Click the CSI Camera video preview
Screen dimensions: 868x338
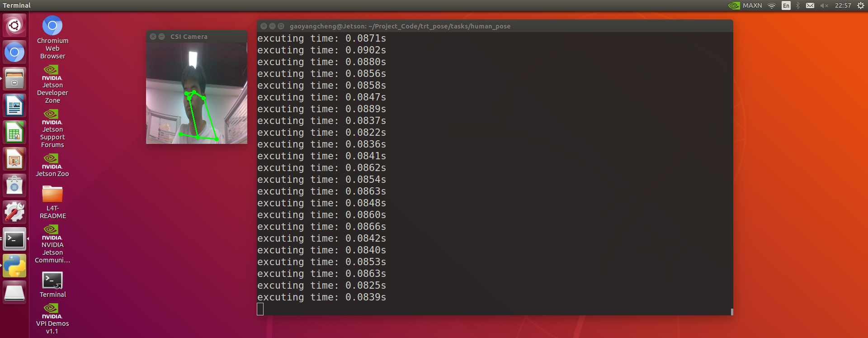[197, 93]
